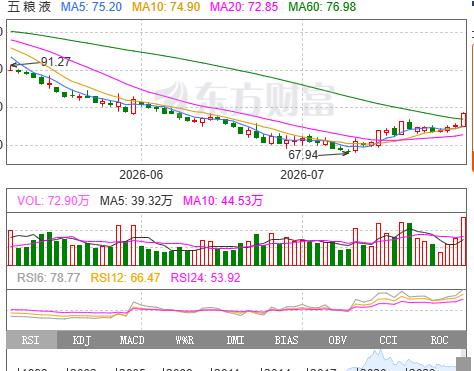The height and width of the screenshot is (371, 474).
Task: Click the last candlestick on the price chart
Action: click(464, 120)
